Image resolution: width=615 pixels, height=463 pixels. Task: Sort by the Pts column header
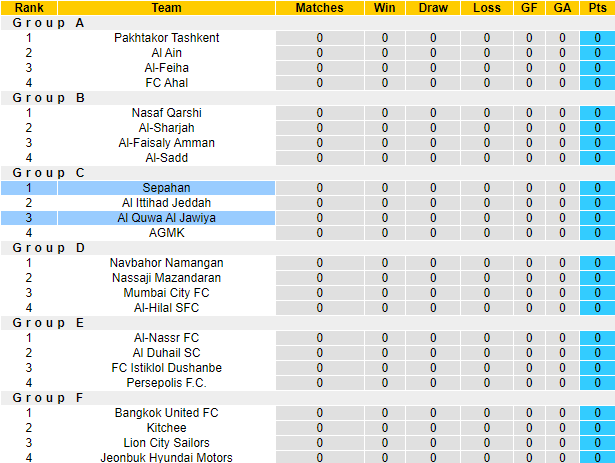tap(597, 8)
